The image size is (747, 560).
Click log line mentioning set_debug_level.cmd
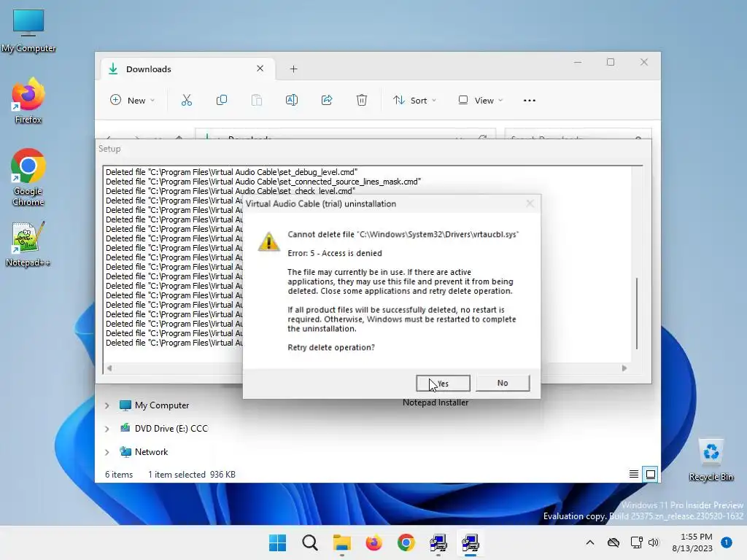click(x=231, y=172)
